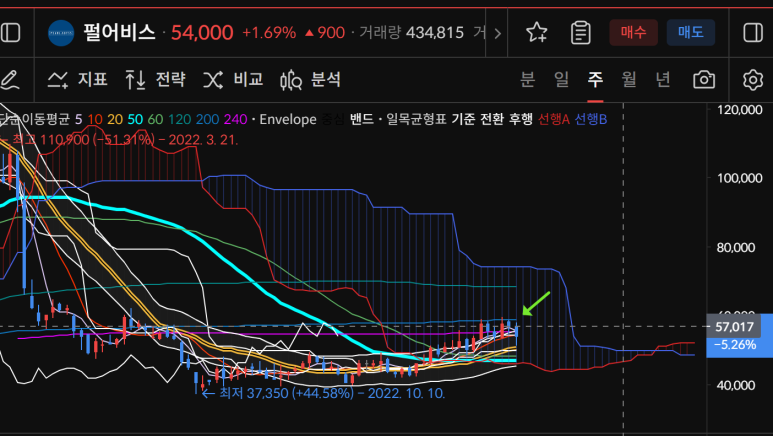Viewport: 773px width, 436px height.
Task: Open the clipboard notes icon
Action: (581, 33)
